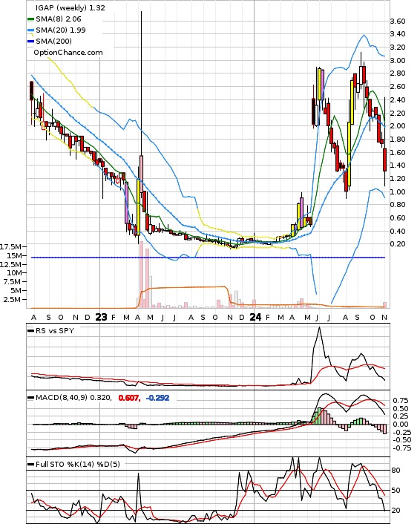This screenshot has height=524, width=420.
Task: Click the OptionChance.com watermark text
Action: pos(68,53)
